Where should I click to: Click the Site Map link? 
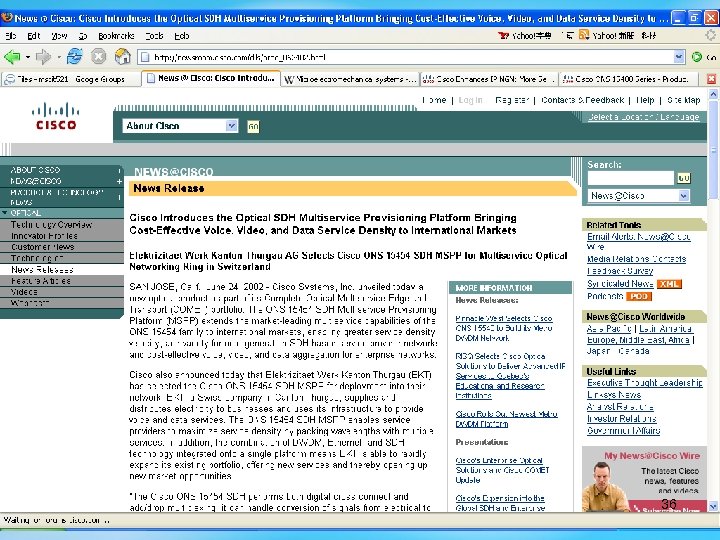(x=684, y=100)
